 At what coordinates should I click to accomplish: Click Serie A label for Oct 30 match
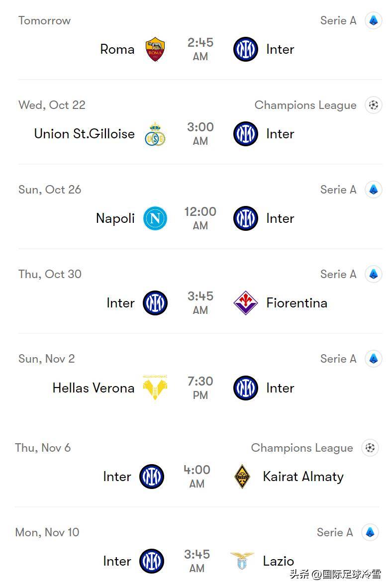[x=338, y=274]
